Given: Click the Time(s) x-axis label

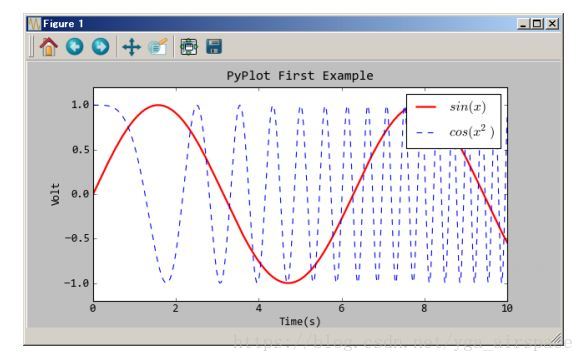Looking at the screenshot, I should pyautogui.click(x=300, y=321).
